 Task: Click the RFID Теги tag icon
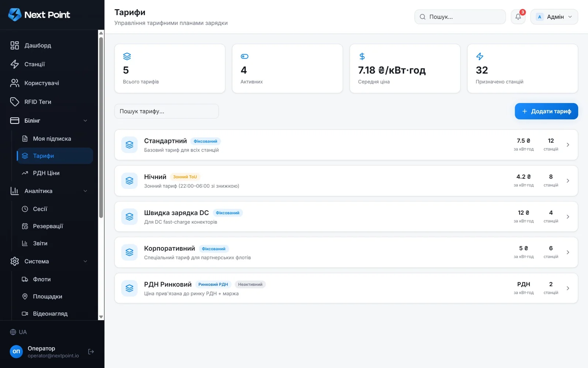pyautogui.click(x=15, y=102)
